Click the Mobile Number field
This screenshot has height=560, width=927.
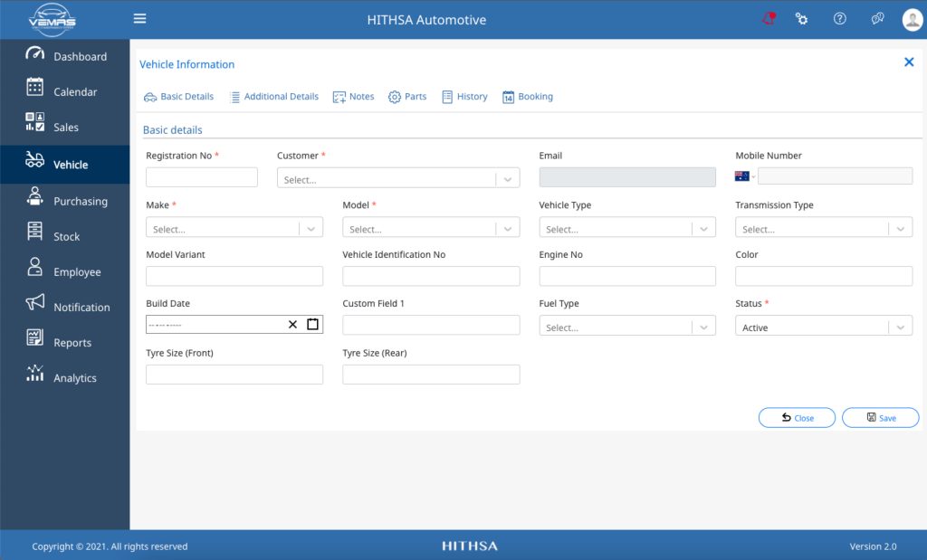835,176
